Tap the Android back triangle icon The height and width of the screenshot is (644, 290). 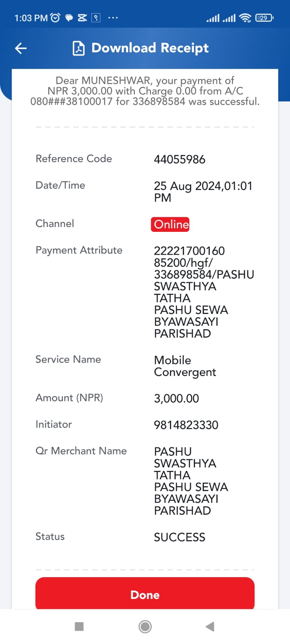(x=210, y=626)
